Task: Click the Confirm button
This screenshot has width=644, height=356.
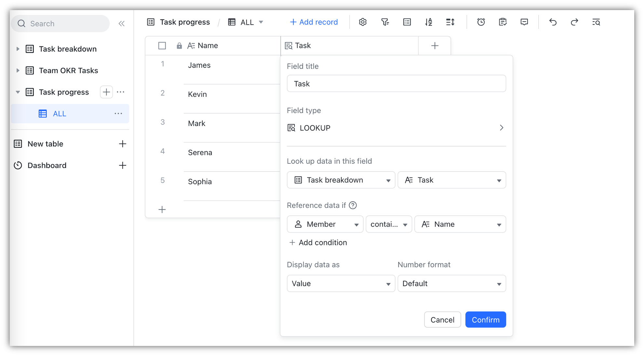Action: (x=485, y=319)
